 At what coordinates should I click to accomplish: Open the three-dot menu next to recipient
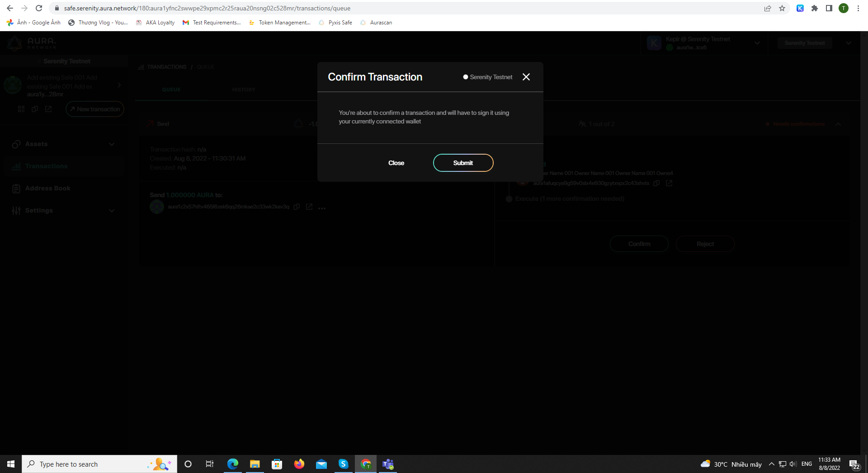click(x=322, y=208)
